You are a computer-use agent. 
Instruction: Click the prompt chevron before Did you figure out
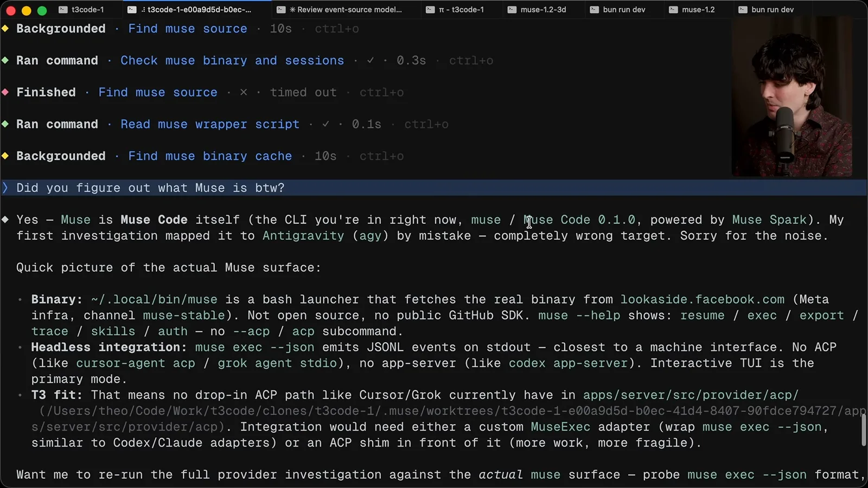[5, 188]
